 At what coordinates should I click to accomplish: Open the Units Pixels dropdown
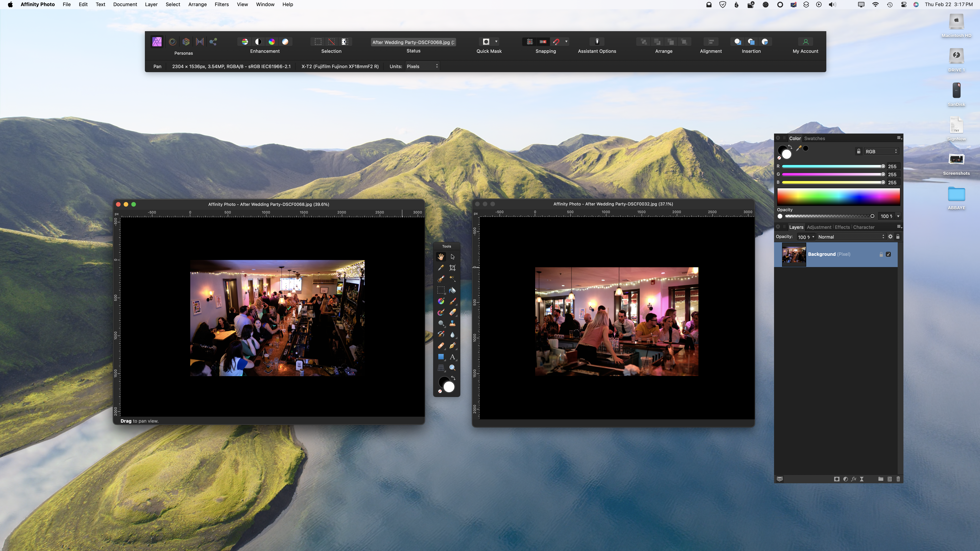pos(422,66)
